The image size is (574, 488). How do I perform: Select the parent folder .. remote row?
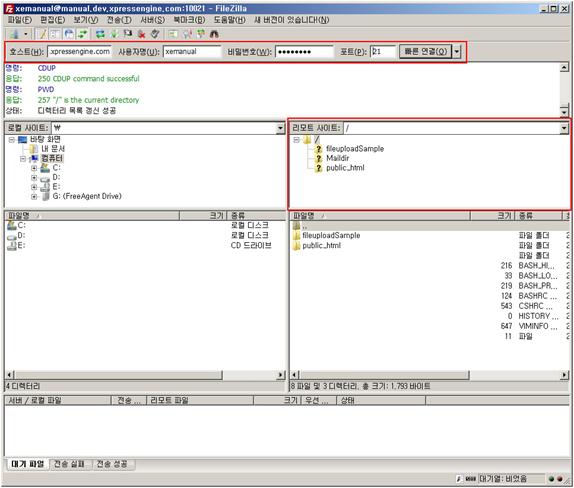pyautogui.click(x=430, y=226)
